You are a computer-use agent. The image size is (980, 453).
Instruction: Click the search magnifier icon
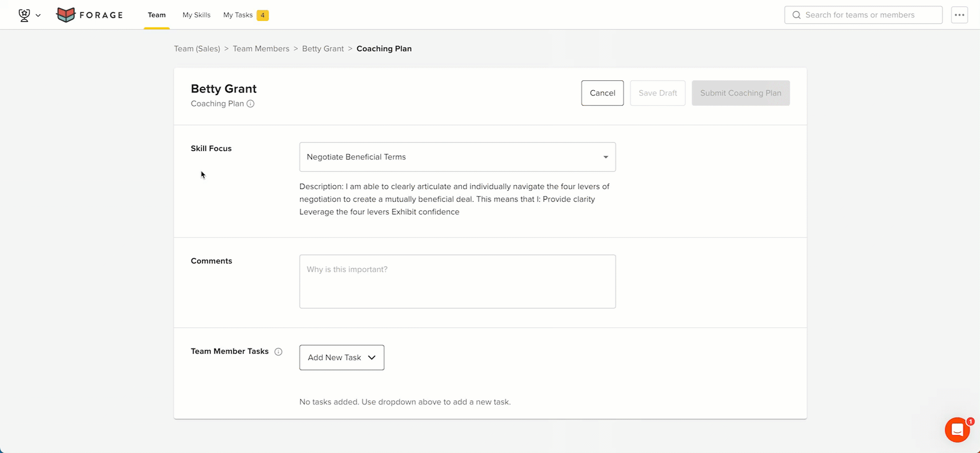[796, 15]
